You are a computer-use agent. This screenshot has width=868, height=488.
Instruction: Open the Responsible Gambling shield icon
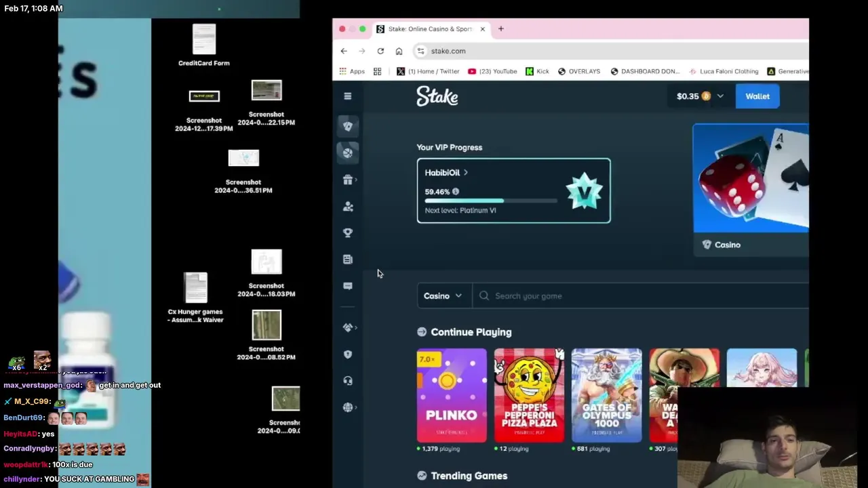point(348,354)
